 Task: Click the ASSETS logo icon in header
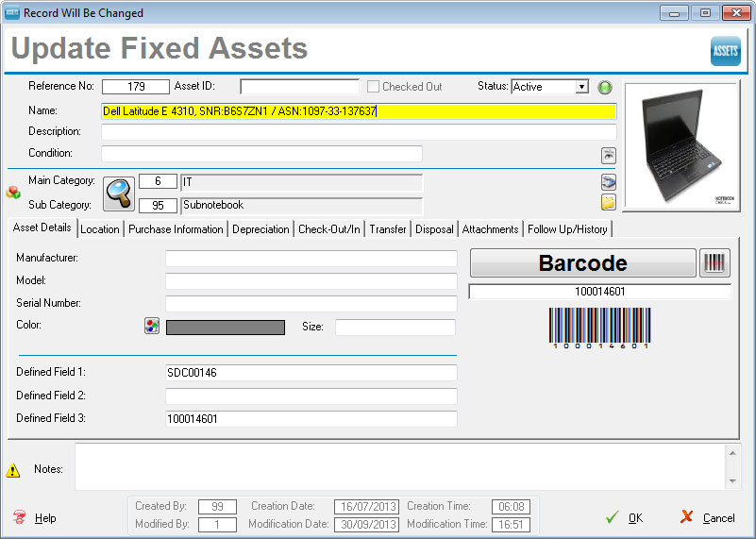[x=725, y=51]
